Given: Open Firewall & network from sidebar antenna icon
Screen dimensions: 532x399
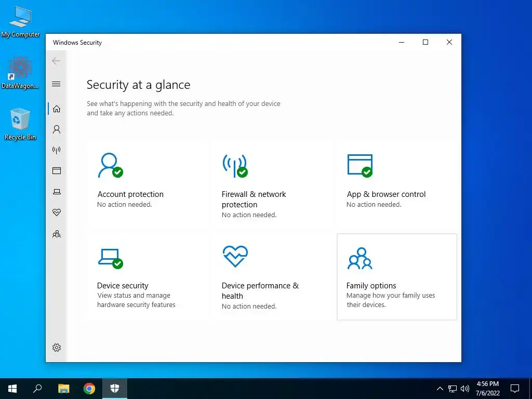Looking at the screenshot, I should click(x=56, y=150).
